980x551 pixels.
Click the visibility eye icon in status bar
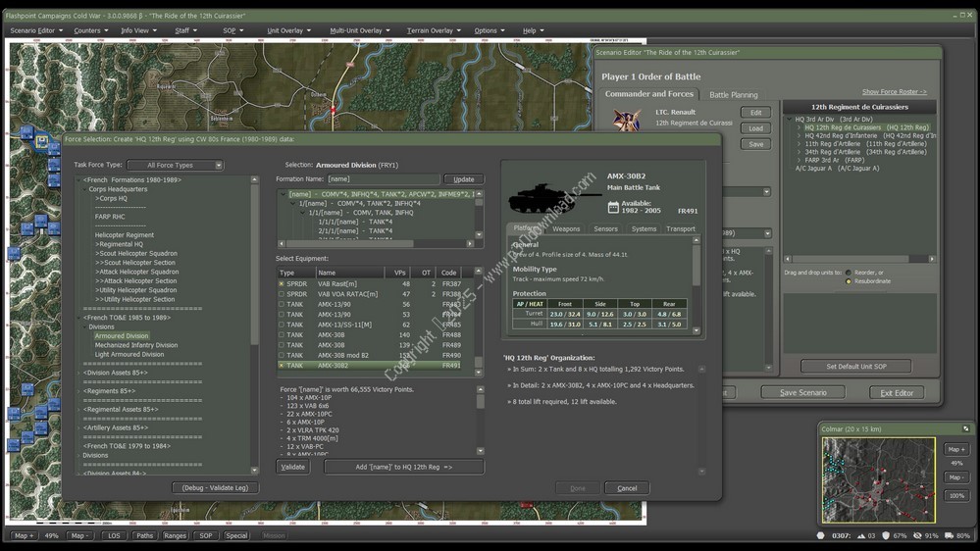[x=917, y=536]
